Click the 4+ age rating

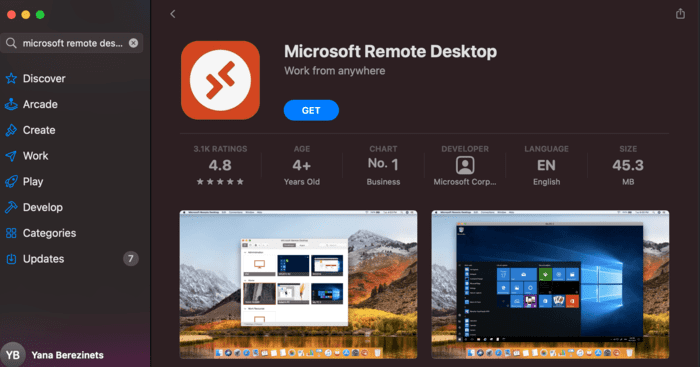click(302, 166)
